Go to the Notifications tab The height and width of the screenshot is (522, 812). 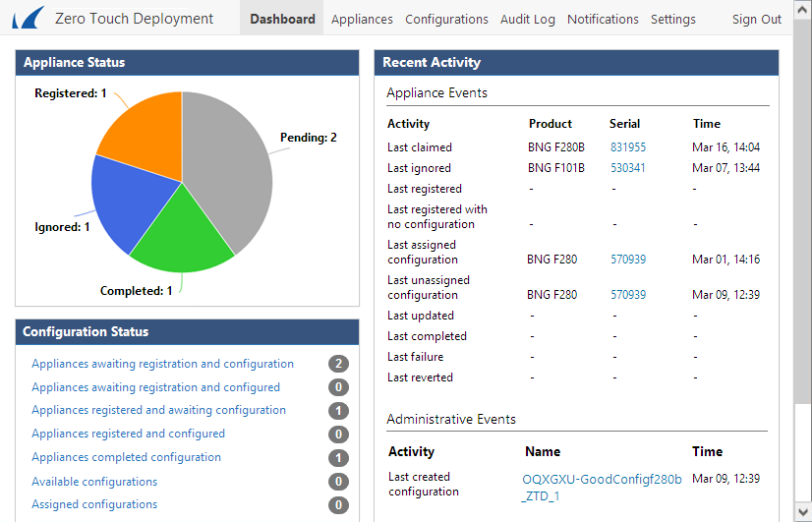click(603, 19)
